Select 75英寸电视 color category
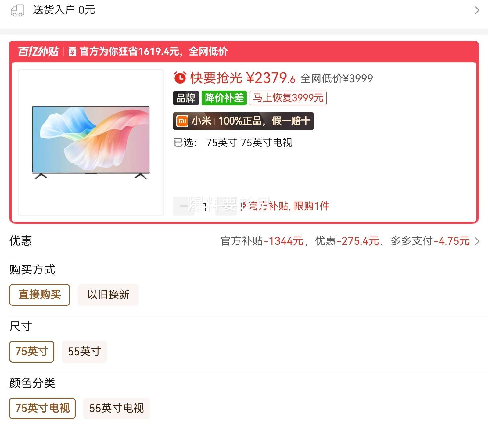The image size is (488, 448). tap(42, 408)
